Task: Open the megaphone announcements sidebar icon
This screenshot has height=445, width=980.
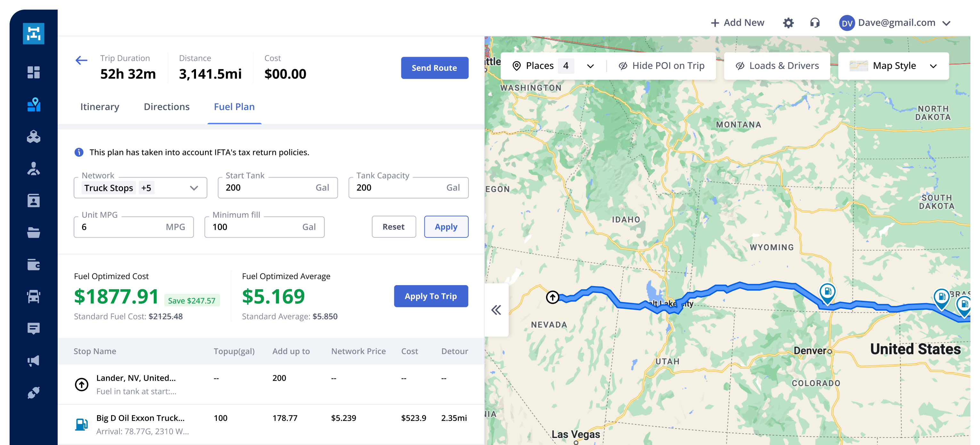Action: click(34, 360)
